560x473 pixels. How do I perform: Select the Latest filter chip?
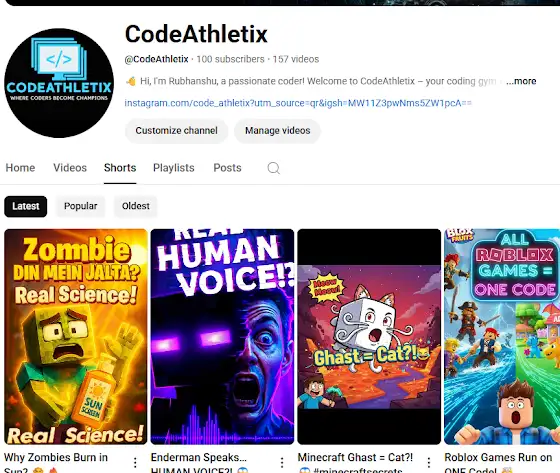[26, 206]
